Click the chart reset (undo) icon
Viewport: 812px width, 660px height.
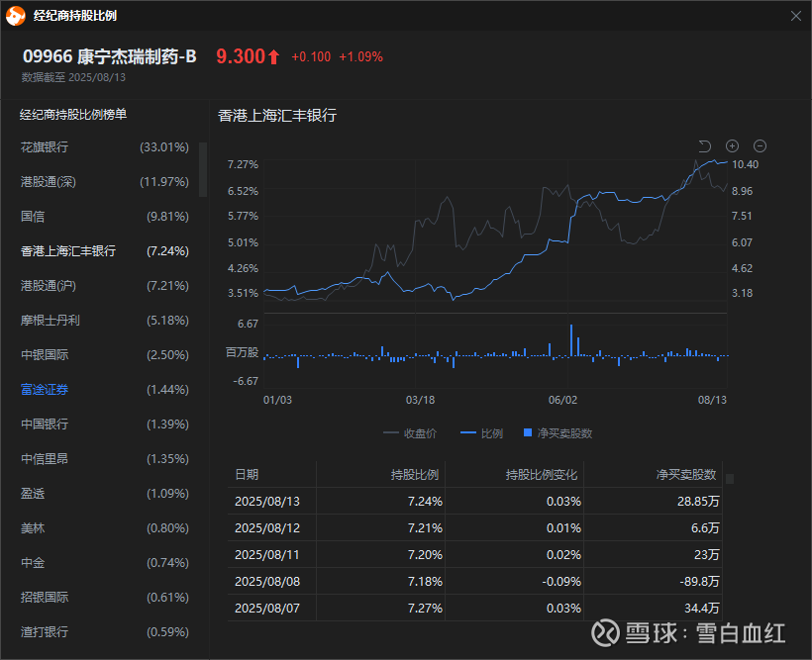click(x=704, y=146)
